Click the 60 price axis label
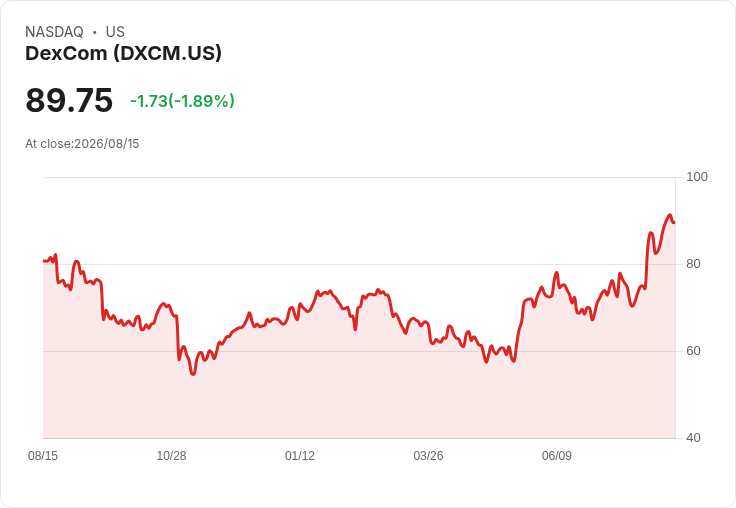736x508 pixels. [693, 351]
